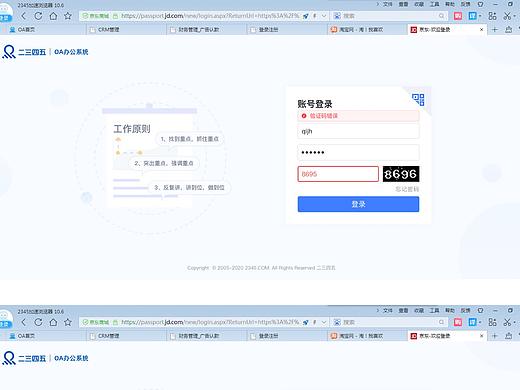Image resolution: width=520 pixels, height=390 pixels.
Task: Click the captcha input field
Action: (338, 174)
